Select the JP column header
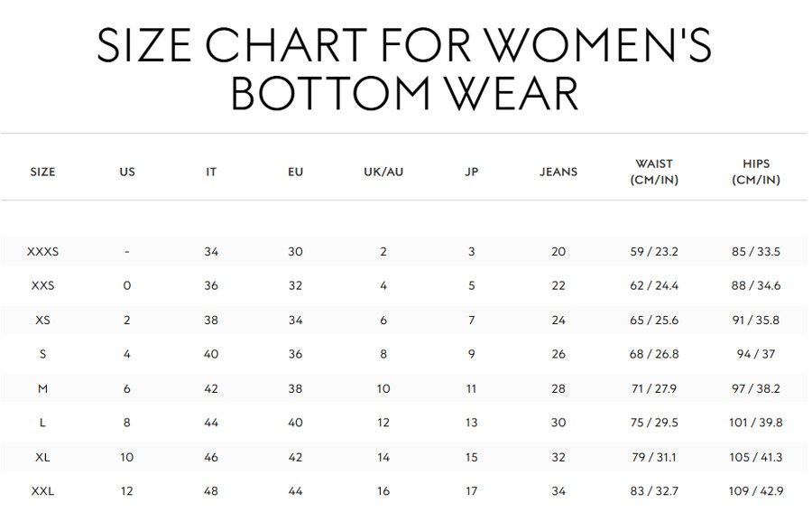 click(471, 172)
